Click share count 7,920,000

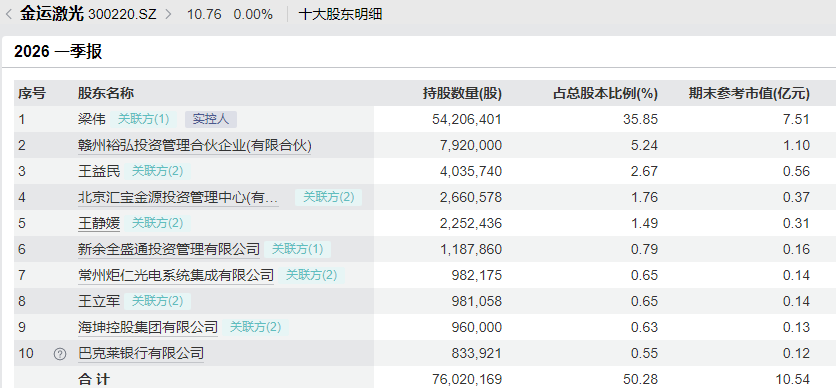[472, 146]
